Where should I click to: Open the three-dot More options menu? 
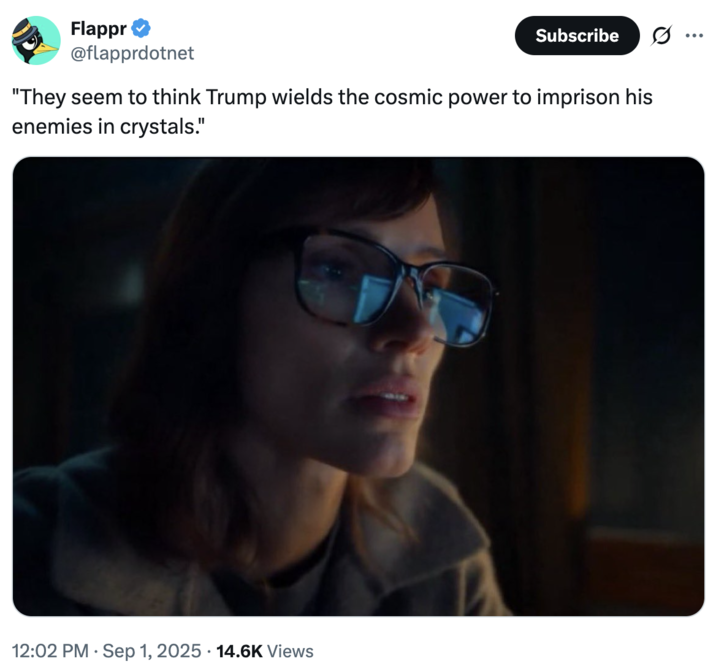[x=694, y=35]
